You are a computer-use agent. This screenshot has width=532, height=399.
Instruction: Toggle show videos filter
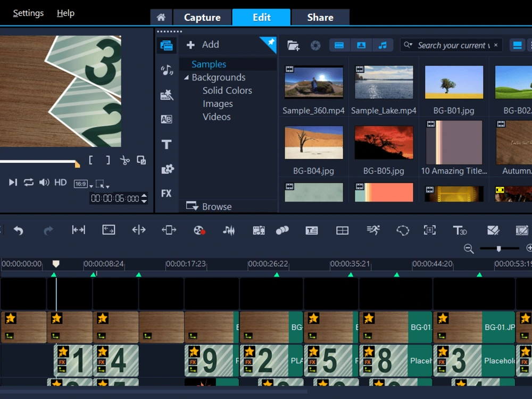click(x=339, y=45)
